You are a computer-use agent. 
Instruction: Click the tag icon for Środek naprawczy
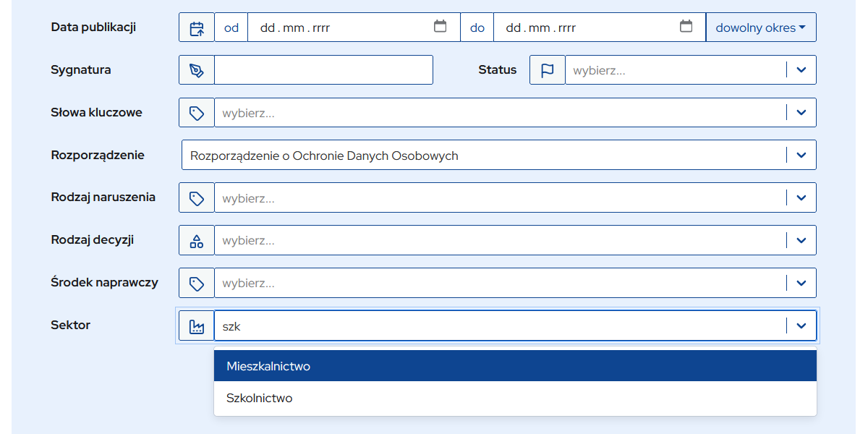pos(197,283)
